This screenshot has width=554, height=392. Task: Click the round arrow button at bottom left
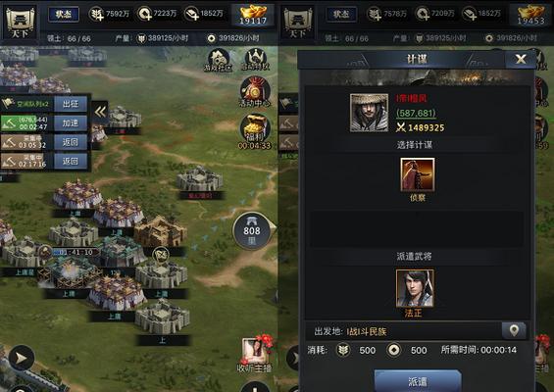[x=22, y=358]
